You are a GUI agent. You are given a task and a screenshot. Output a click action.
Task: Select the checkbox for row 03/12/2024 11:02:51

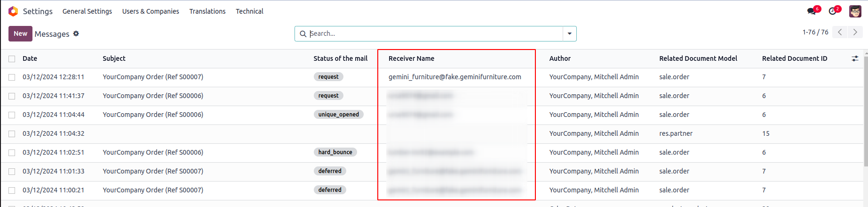(x=12, y=153)
